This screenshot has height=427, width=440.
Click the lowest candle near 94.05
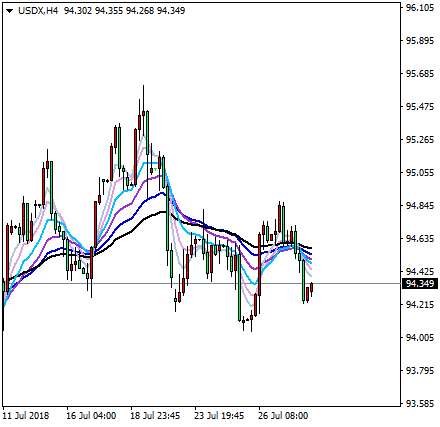pos(251,320)
